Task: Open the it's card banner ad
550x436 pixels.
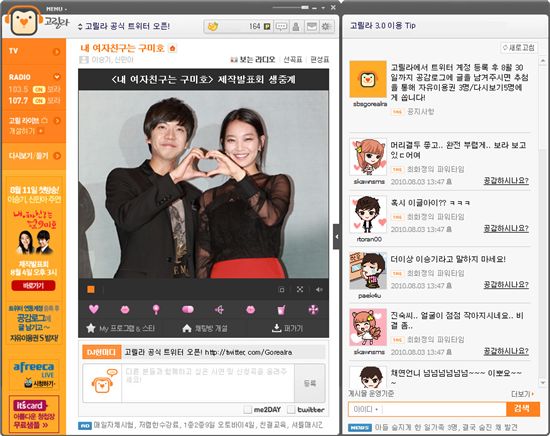Action: pos(34,415)
